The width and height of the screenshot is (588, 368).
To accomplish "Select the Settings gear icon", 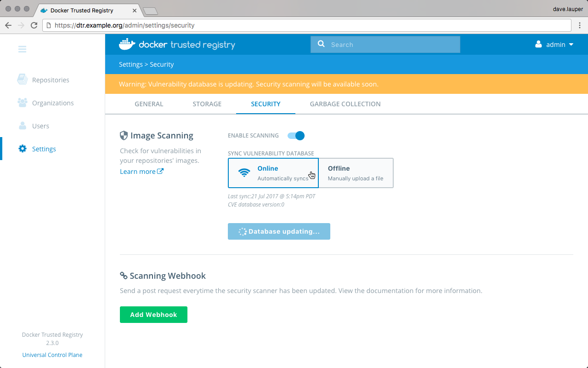I will pos(22,149).
